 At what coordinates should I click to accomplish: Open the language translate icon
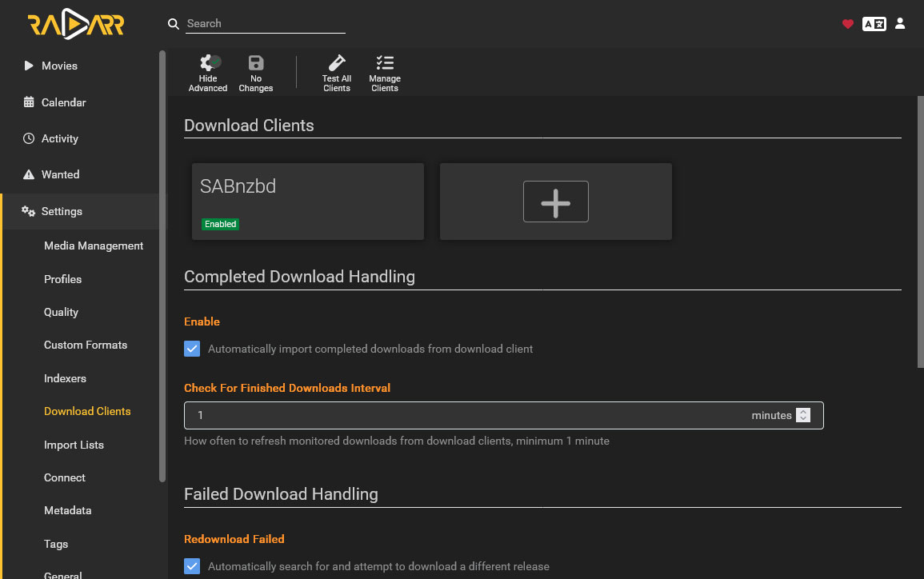(x=874, y=23)
